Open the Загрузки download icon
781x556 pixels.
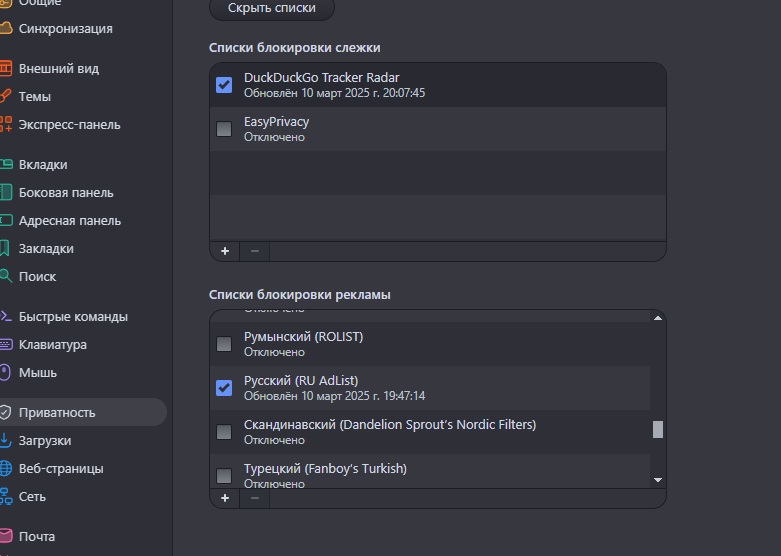pos(5,440)
